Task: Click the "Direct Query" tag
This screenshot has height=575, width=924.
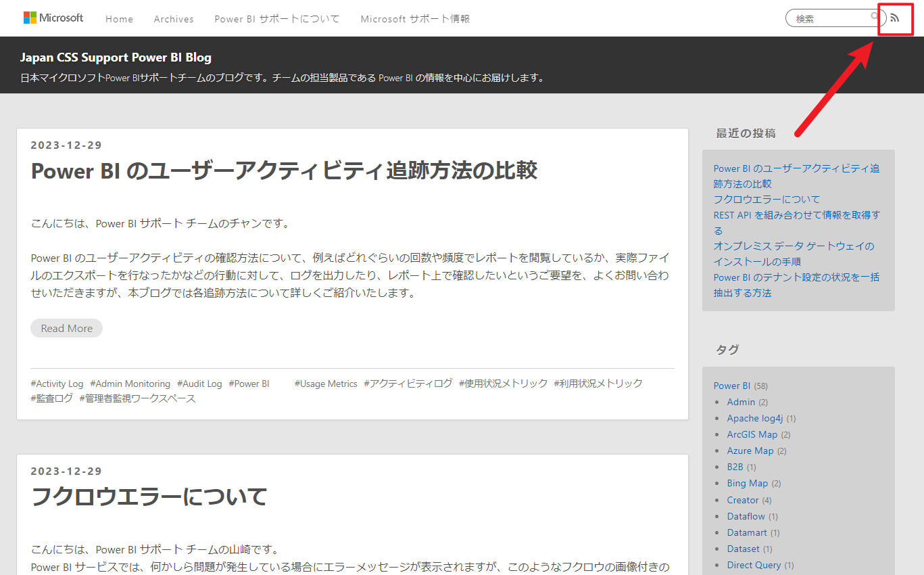Action: click(x=754, y=565)
